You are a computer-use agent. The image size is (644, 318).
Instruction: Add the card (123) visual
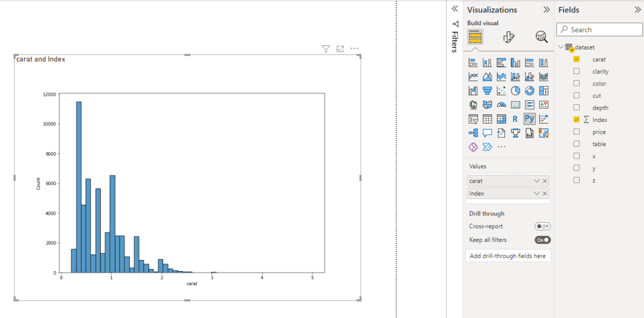[515, 105]
